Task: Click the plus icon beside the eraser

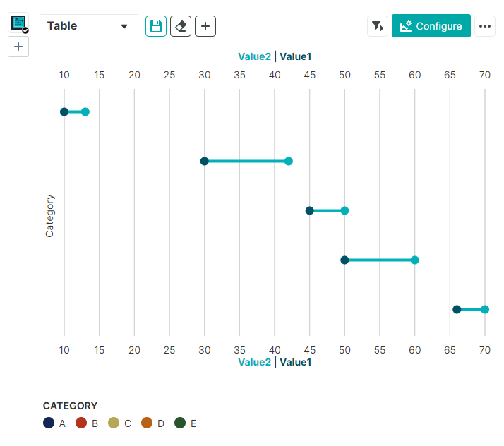Action: click(x=205, y=26)
